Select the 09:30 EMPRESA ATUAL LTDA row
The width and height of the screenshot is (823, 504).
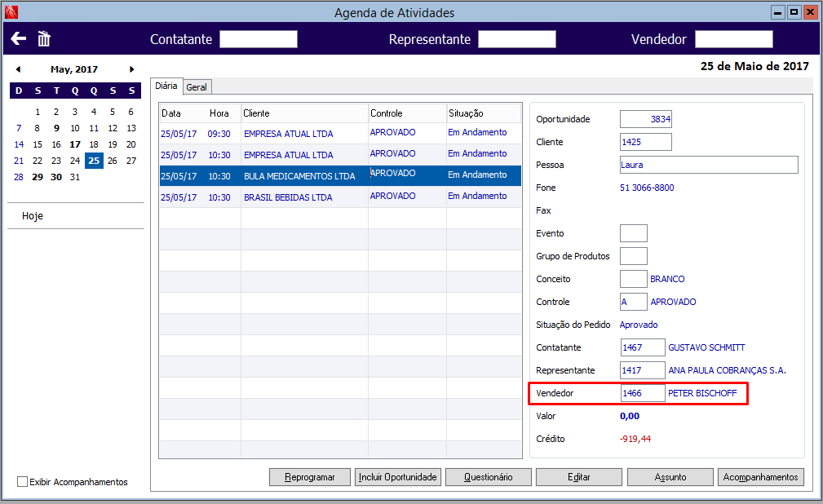click(x=340, y=134)
